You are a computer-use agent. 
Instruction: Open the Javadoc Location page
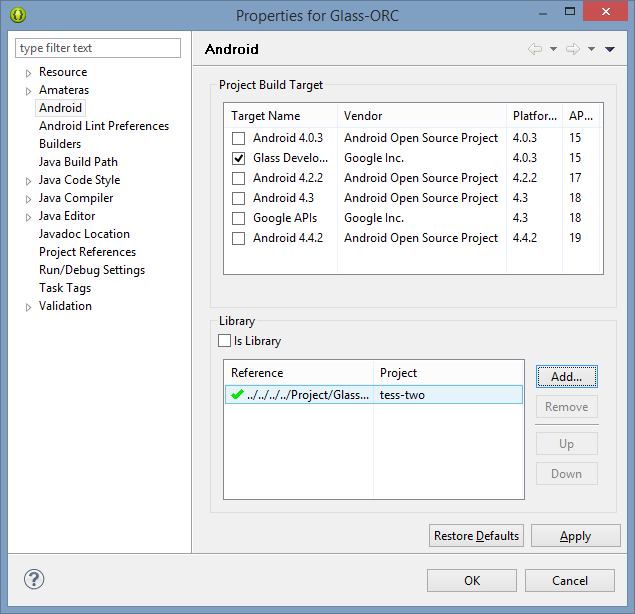click(84, 234)
